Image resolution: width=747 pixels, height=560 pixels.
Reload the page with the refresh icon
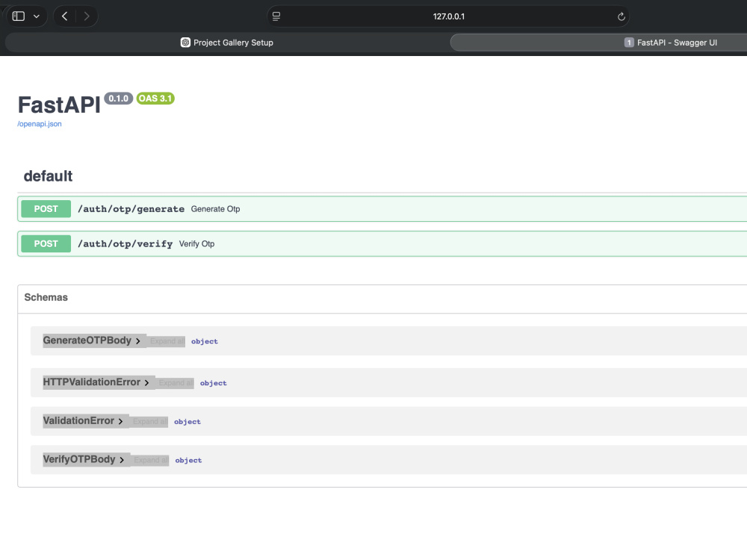coord(622,16)
